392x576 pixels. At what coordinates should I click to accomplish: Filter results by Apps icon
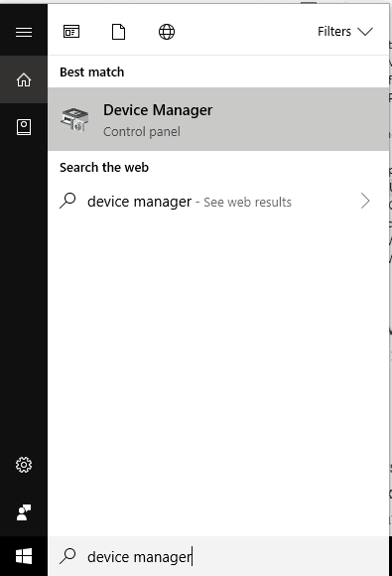click(x=71, y=32)
